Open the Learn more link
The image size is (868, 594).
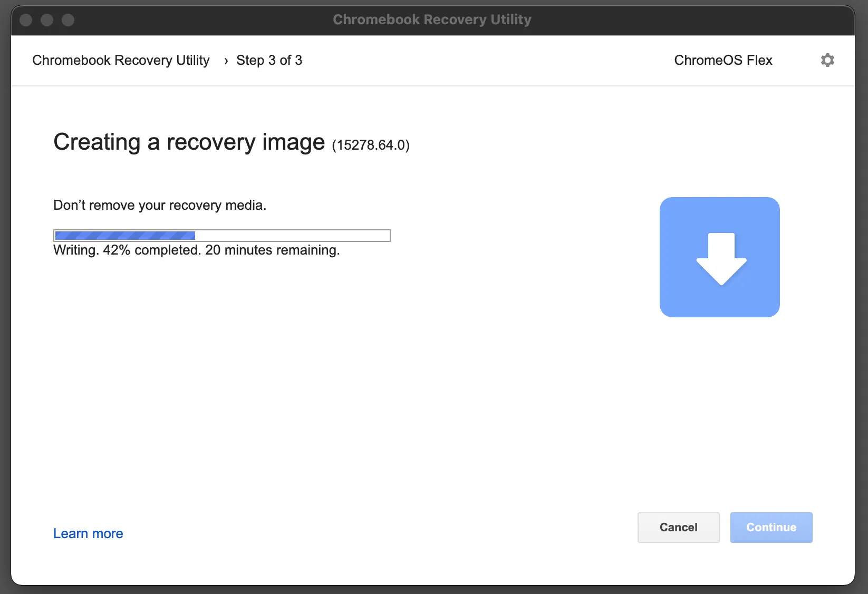88,533
